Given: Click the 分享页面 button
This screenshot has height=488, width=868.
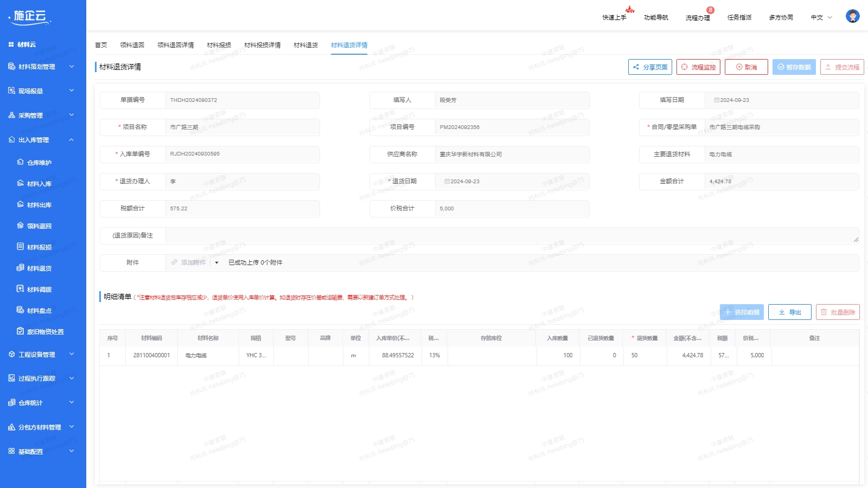Looking at the screenshot, I should point(650,67).
